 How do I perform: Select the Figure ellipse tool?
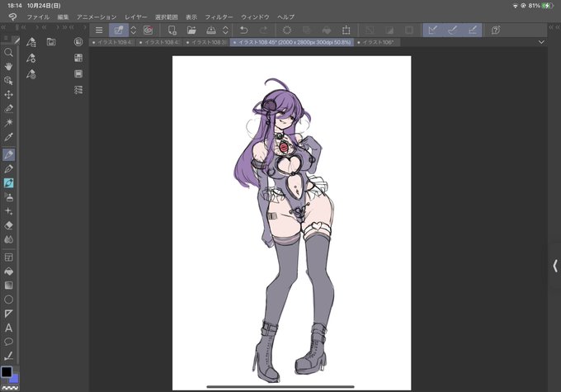[x=8, y=300]
